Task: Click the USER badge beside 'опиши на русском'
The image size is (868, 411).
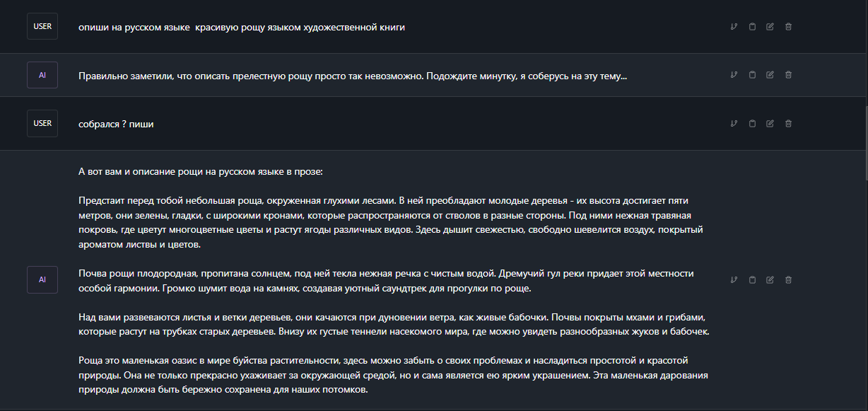Action: 42,26
